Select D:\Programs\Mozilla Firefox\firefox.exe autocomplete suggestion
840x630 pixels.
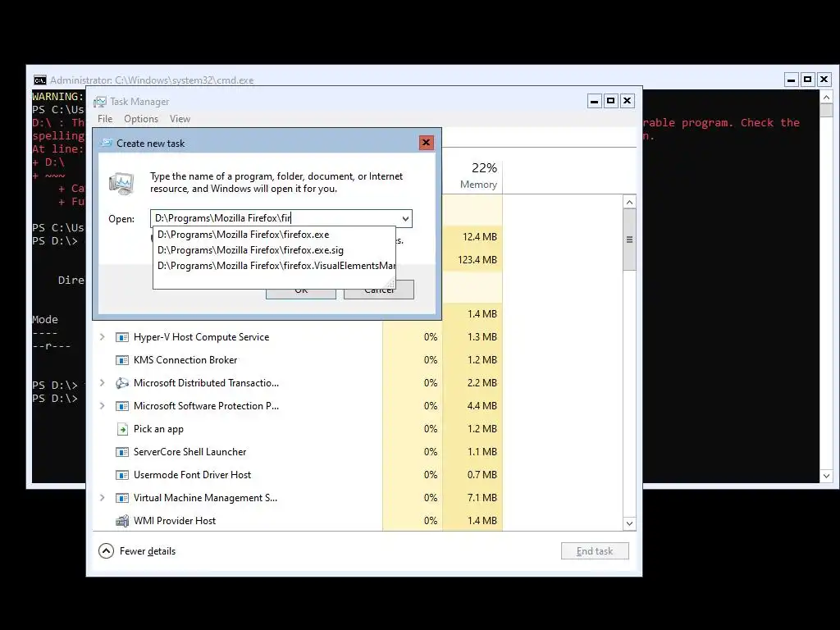[x=274, y=235]
